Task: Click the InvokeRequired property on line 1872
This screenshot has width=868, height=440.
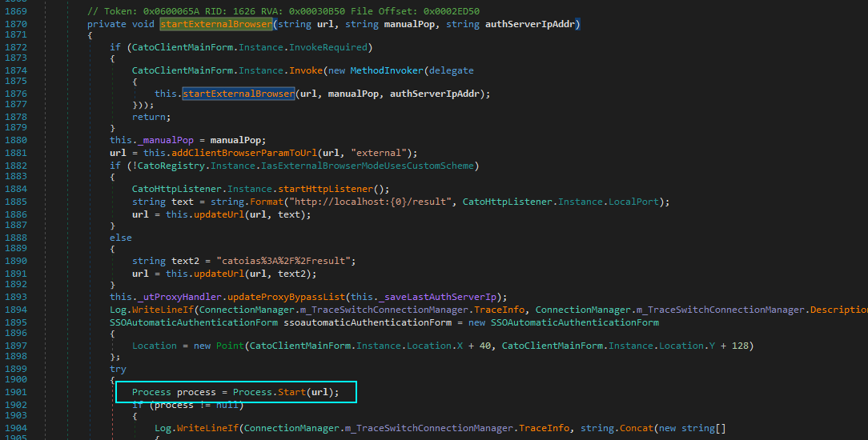Action: pos(328,47)
